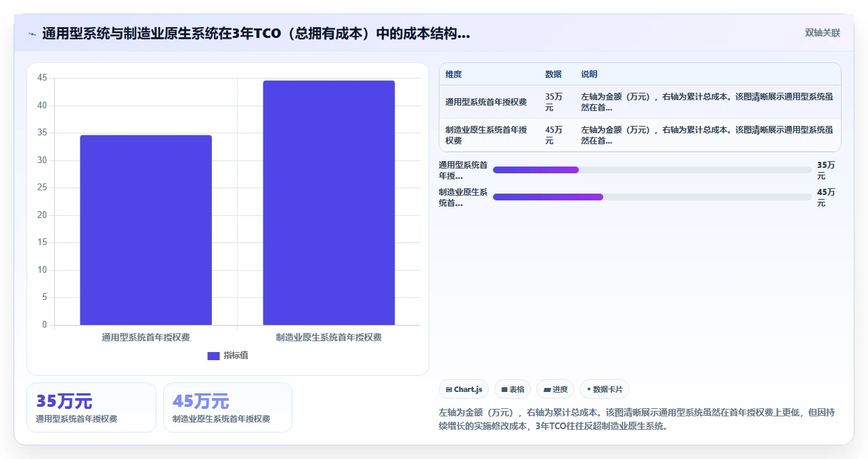
Task: Select table cell 通用型系统首年授权费
Action: click(x=486, y=102)
